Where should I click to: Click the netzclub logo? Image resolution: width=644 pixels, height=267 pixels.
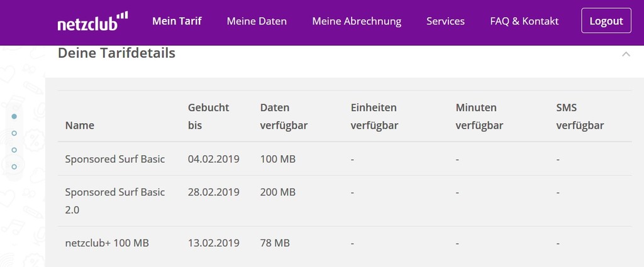(93, 21)
